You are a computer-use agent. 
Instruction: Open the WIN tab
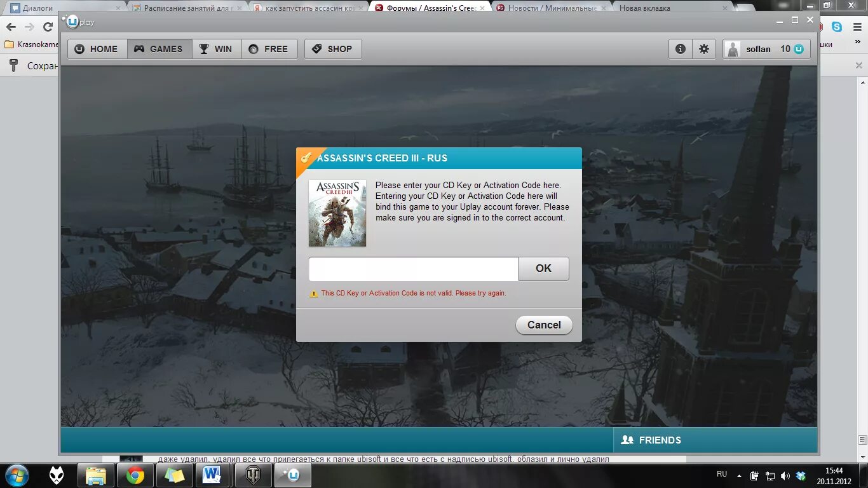tap(217, 49)
